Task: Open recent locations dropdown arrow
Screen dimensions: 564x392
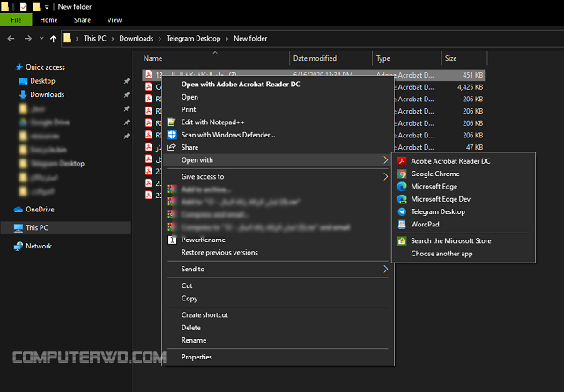Action: coord(41,38)
